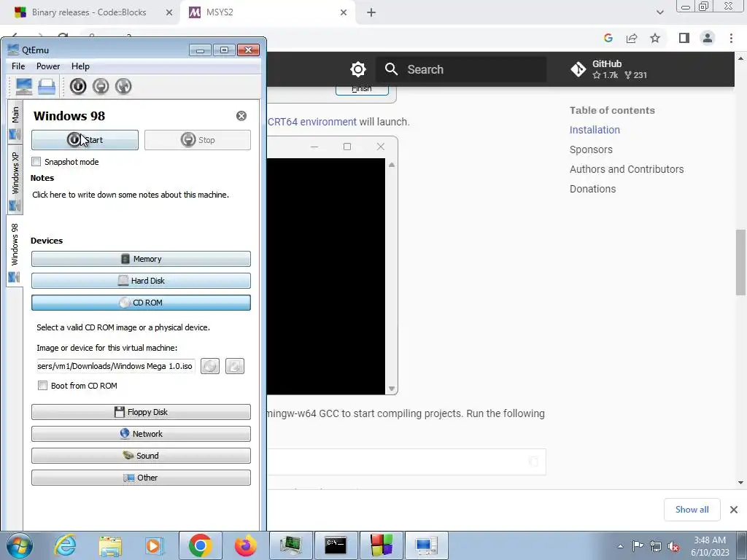
Task: Switch to Binary releases Code::Blocks browser tab
Action: tap(89, 12)
